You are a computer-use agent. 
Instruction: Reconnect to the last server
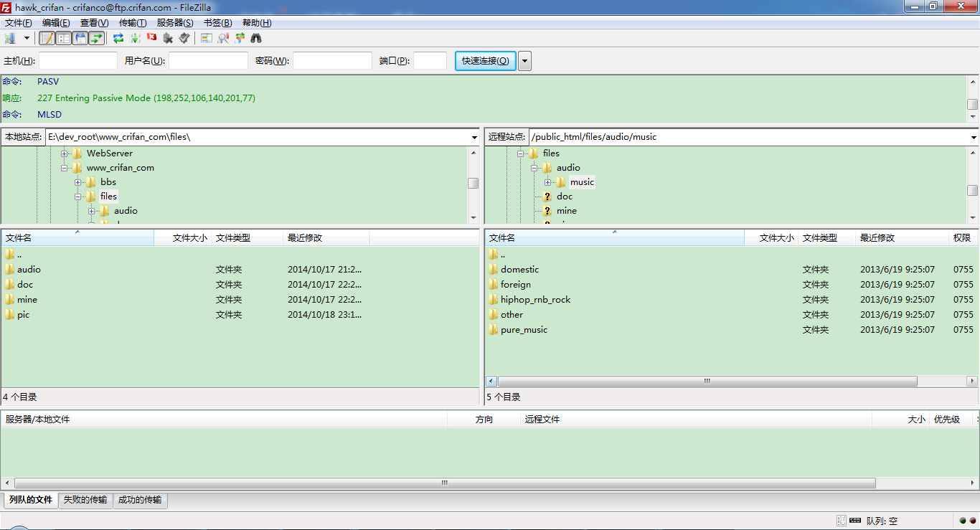[x=184, y=38]
